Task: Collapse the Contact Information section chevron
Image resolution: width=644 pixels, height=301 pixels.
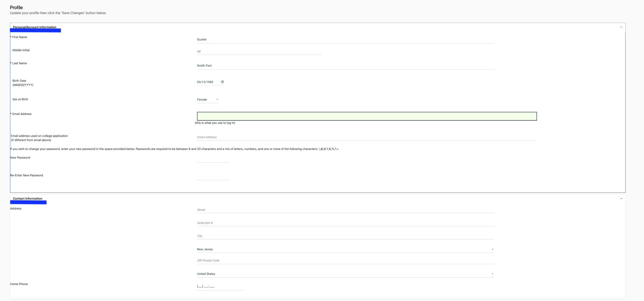Action: 621,199
